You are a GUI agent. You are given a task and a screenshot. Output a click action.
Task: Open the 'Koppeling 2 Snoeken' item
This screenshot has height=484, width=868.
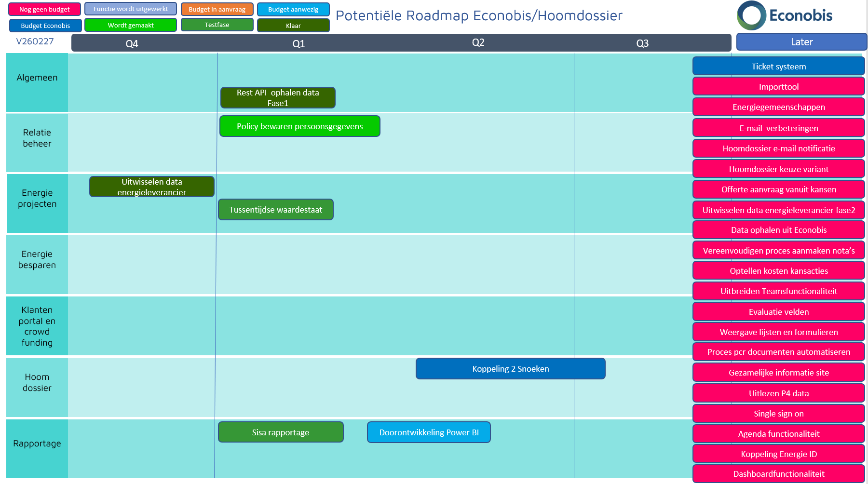pyautogui.click(x=510, y=369)
